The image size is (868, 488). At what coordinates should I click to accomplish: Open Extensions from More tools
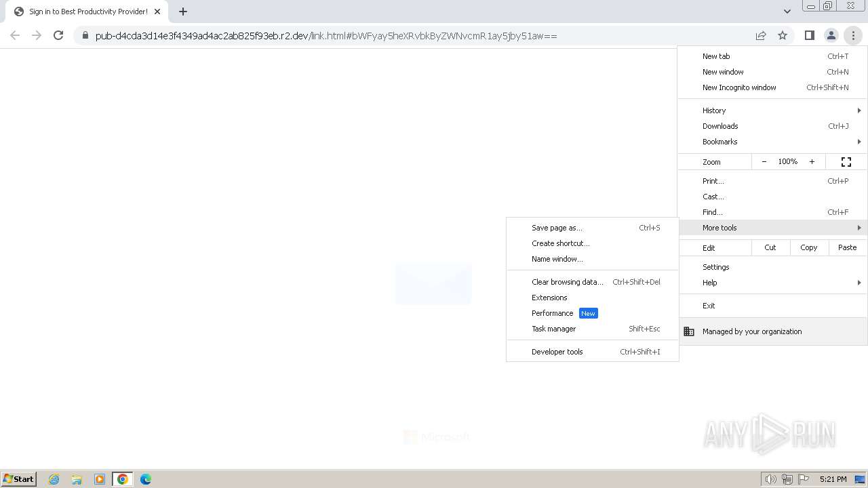tap(593, 298)
